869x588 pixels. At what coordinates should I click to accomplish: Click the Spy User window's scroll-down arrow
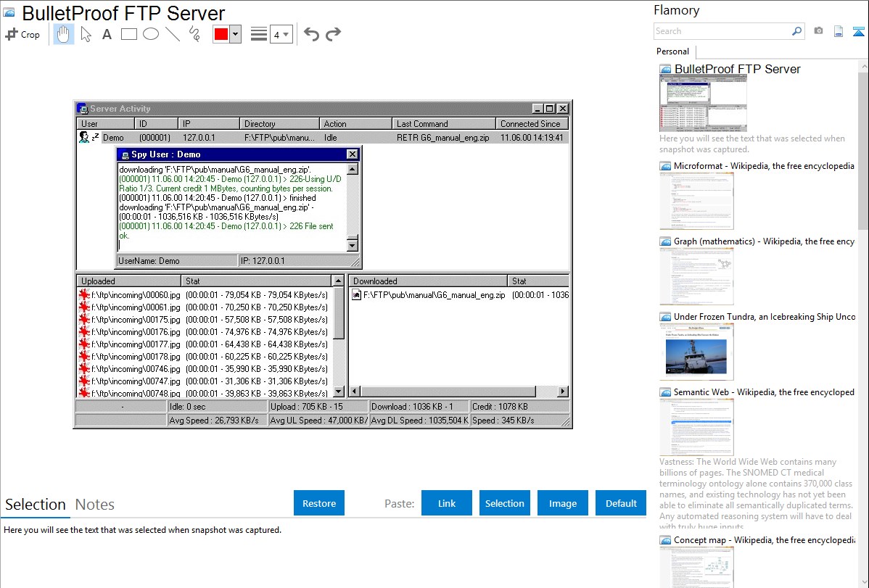(353, 245)
